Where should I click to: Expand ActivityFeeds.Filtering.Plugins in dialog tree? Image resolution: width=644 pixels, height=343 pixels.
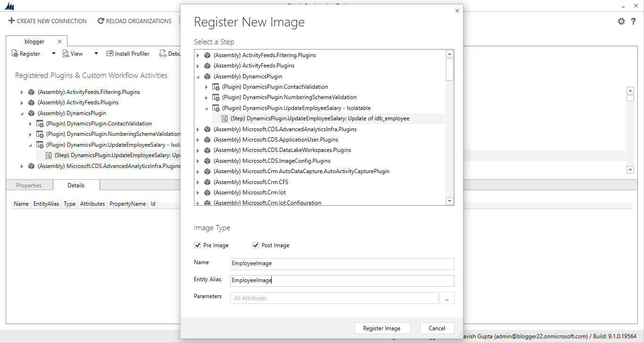click(198, 55)
